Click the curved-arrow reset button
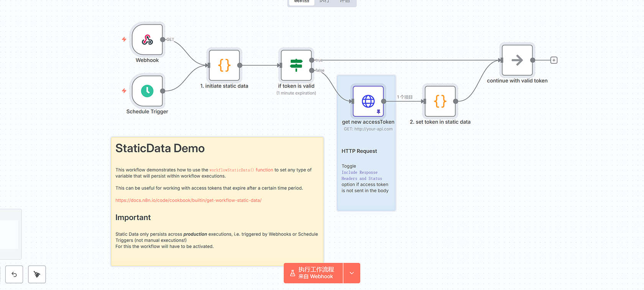Viewport: 644px width, 290px height. pos(14,274)
